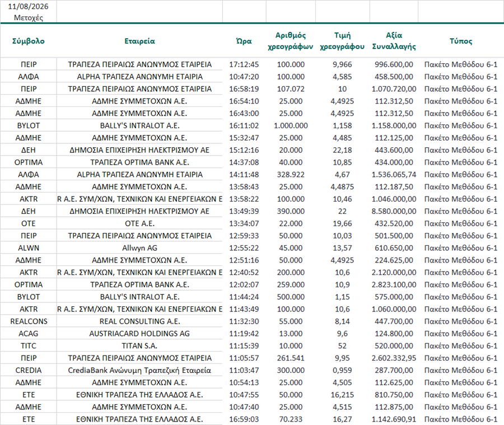The height and width of the screenshot is (425, 504).
Task: Click the TITAN S.A. company cell
Action: pos(139,345)
